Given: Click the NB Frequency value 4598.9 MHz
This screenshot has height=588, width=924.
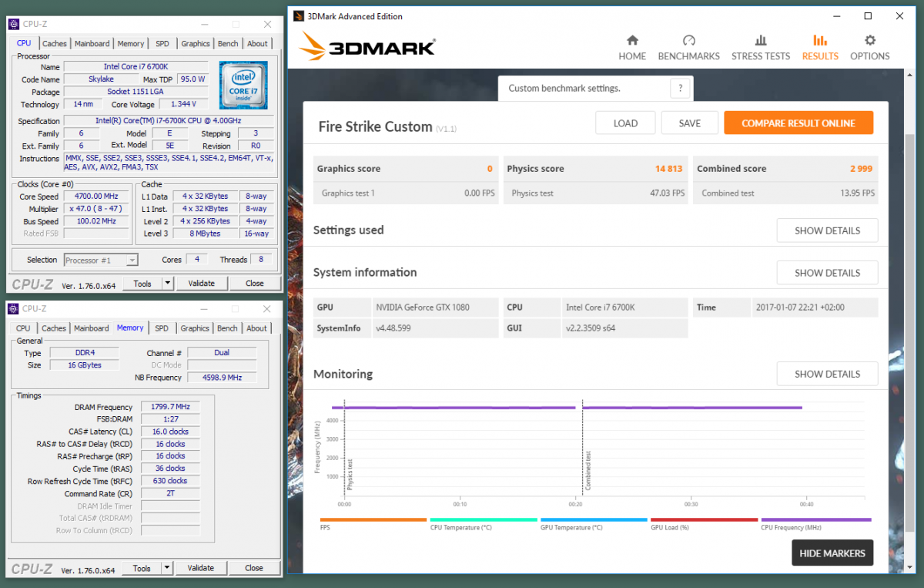Looking at the screenshot, I should pos(222,378).
